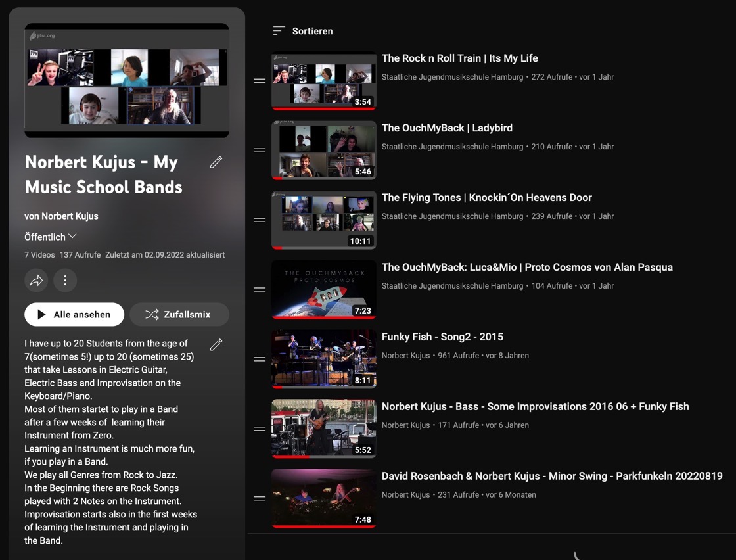Open the Funky Fish Song2 2015 title

click(x=442, y=337)
